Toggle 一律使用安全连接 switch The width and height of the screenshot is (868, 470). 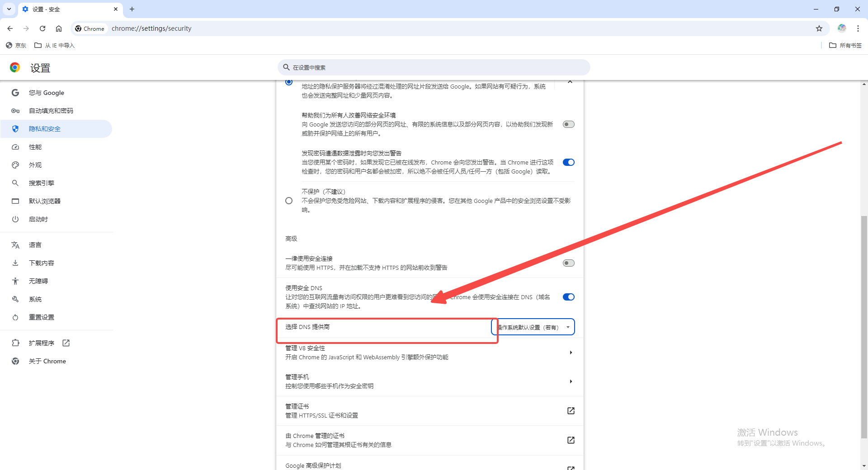pyautogui.click(x=569, y=263)
